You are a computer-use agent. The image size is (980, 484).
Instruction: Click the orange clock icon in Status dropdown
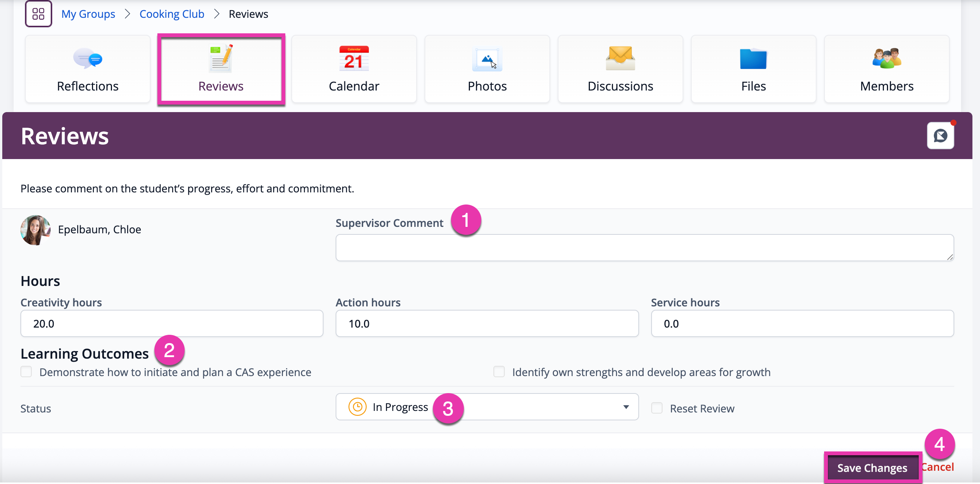point(357,407)
